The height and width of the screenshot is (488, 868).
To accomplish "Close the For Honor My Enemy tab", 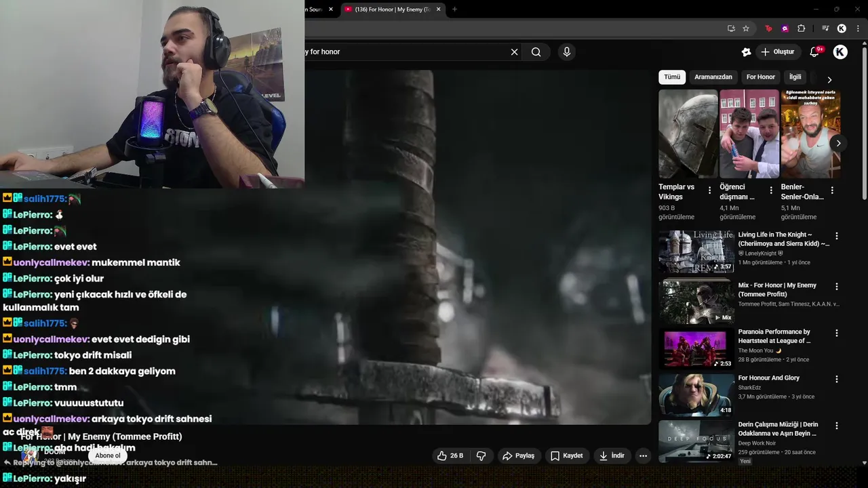I will (x=439, y=9).
